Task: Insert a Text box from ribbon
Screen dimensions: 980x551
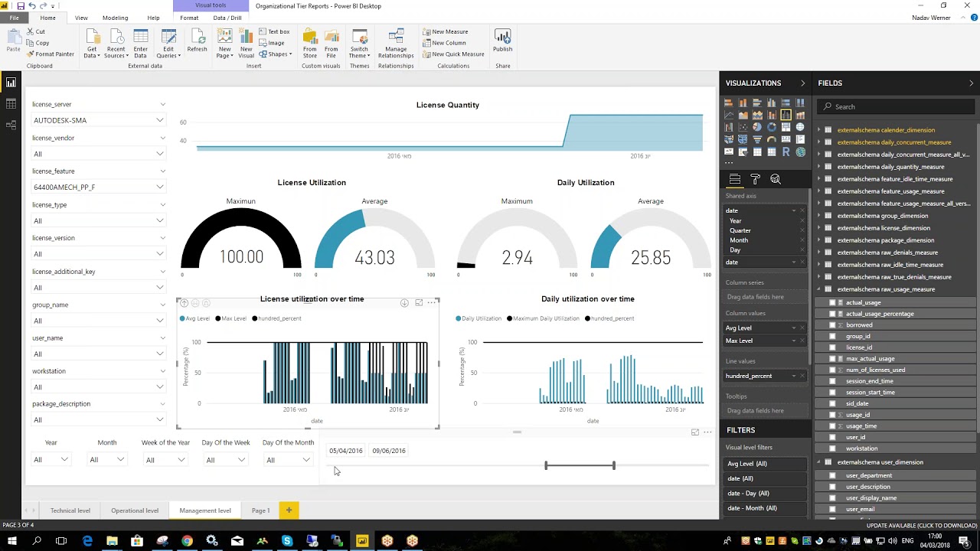Action: (x=274, y=31)
